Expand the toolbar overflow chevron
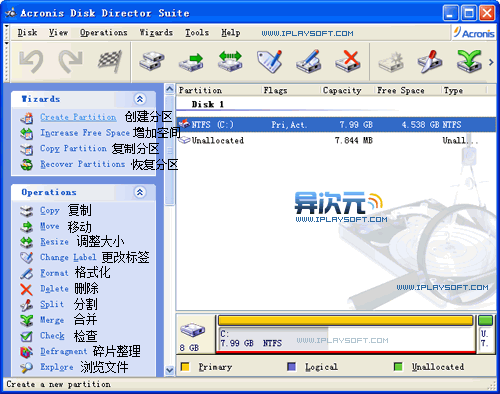The image size is (500, 394). coord(491,62)
